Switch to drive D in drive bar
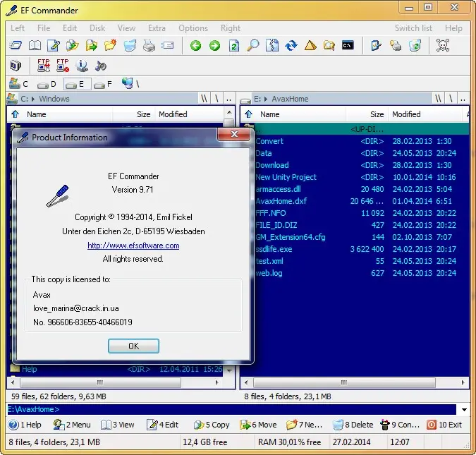The height and width of the screenshot is (455, 476). pyautogui.click(x=47, y=84)
